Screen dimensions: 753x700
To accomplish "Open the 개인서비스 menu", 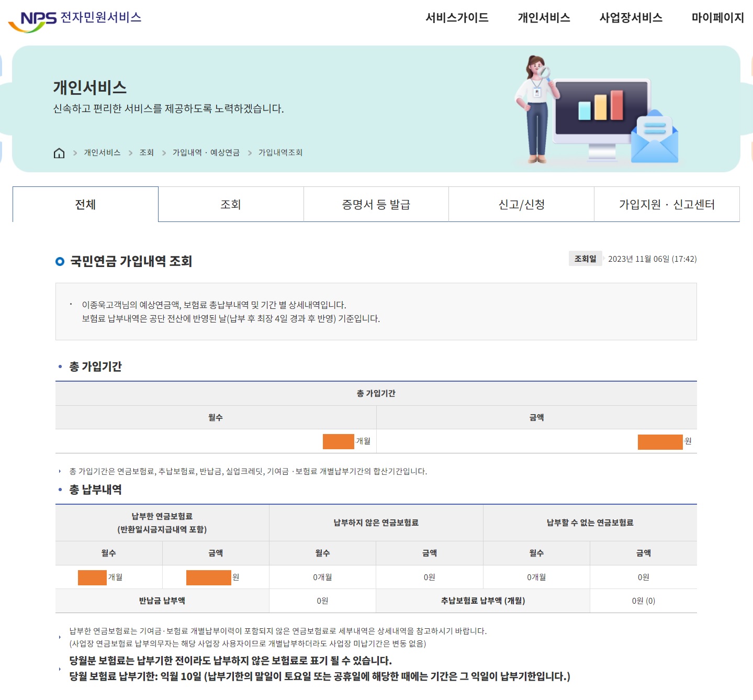I will tap(545, 17).
